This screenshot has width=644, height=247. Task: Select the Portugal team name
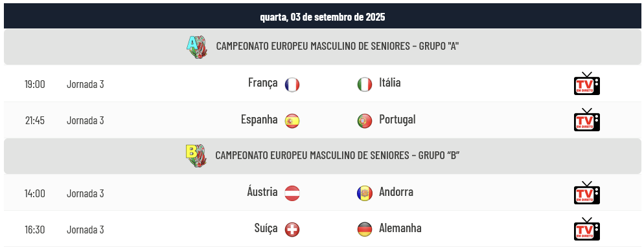397,120
